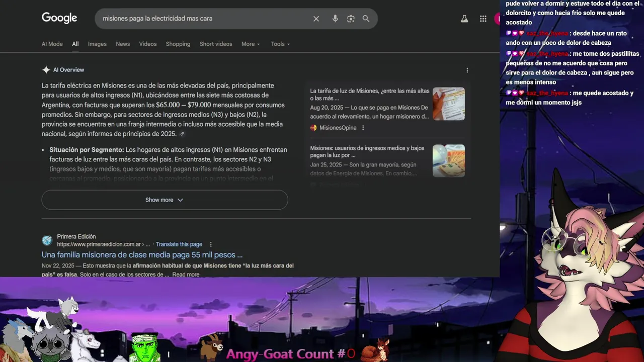Open Primera Edición result three-dot menu
The image size is (644, 362).
(211, 244)
